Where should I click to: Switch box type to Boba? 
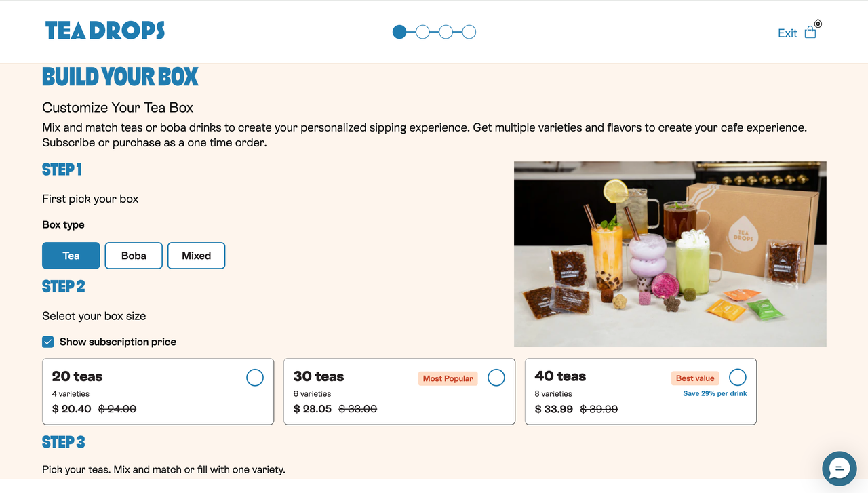tap(134, 256)
